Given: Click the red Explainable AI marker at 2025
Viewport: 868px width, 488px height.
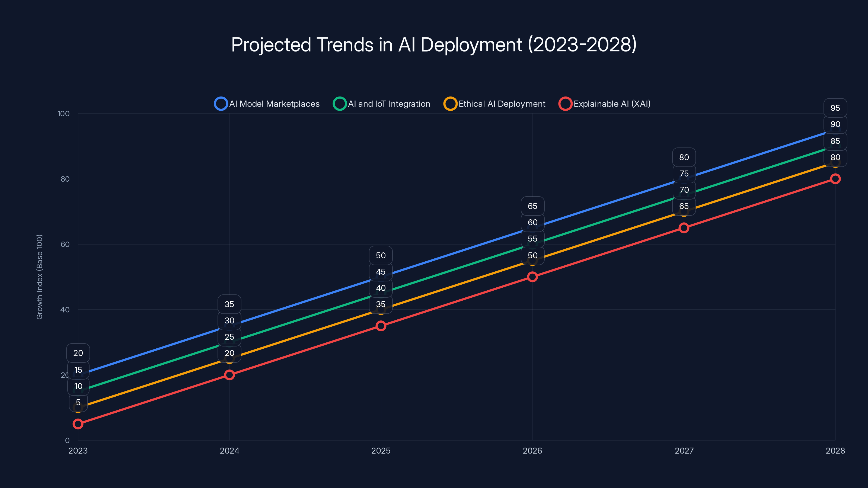Looking at the screenshot, I should pos(381,326).
